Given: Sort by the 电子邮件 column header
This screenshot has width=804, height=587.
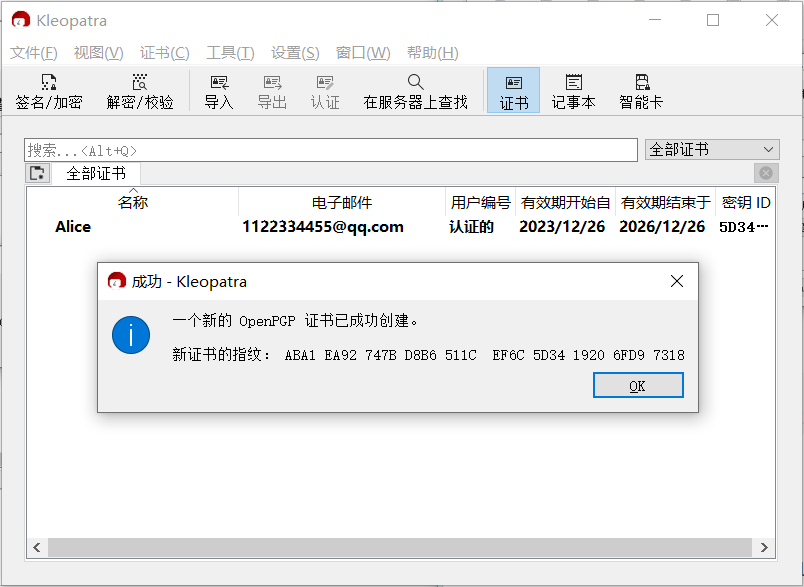Looking at the screenshot, I should tap(342, 203).
